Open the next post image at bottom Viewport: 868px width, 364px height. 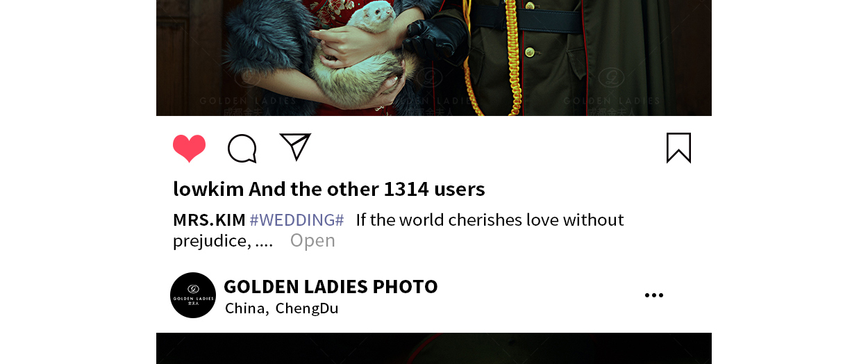coord(434,348)
